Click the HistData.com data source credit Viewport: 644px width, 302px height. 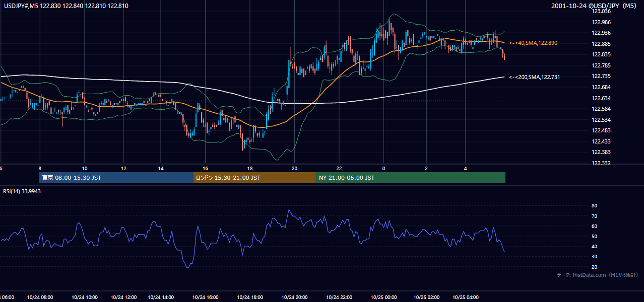(598, 275)
